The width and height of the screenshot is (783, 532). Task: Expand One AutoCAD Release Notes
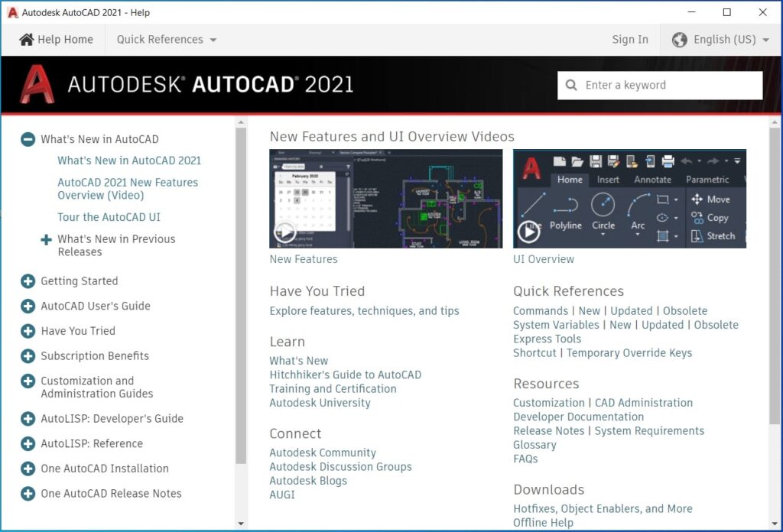28,494
